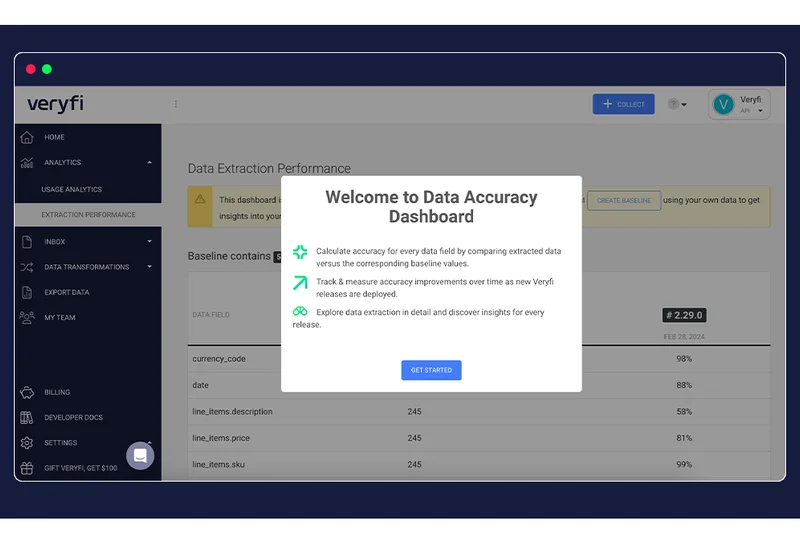The height and width of the screenshot is (533, 800).
Task: Click the Billing piggy bank icon
Action: pyautogui.click(x=27, y=392)
